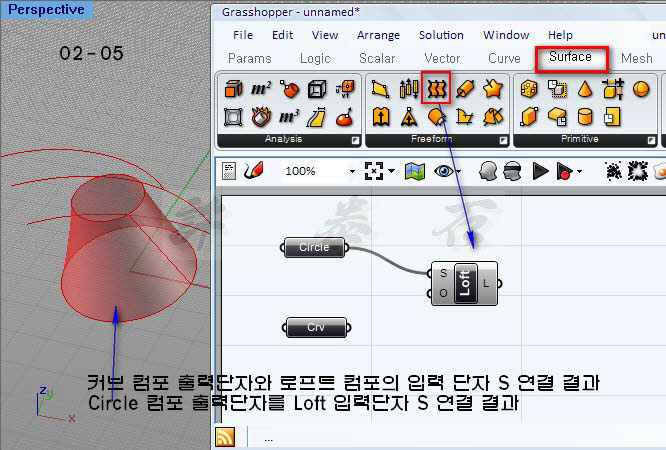Image resolution: width=666 pixels, height=450 pixels.
Task: Toggle the eye preview visibility icon
Action: tap(444, 171)
